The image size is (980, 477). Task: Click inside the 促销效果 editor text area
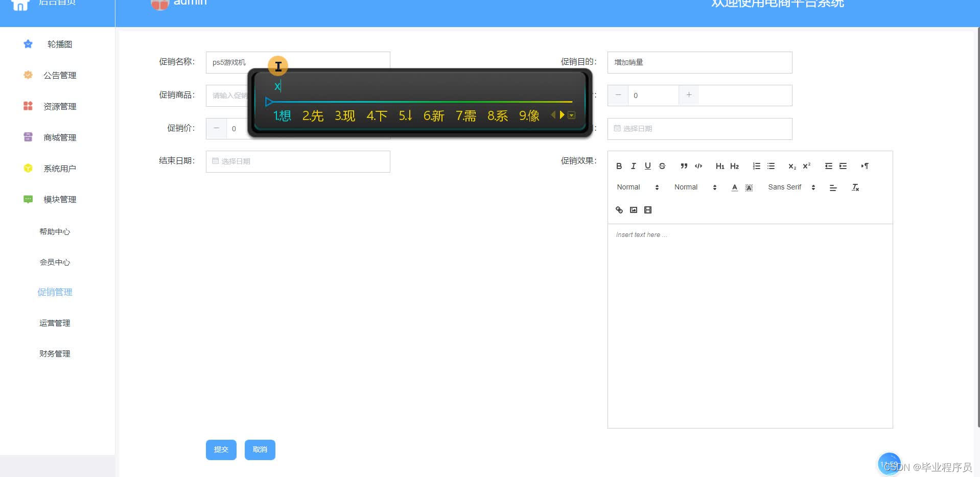click(x=750, y=326)
